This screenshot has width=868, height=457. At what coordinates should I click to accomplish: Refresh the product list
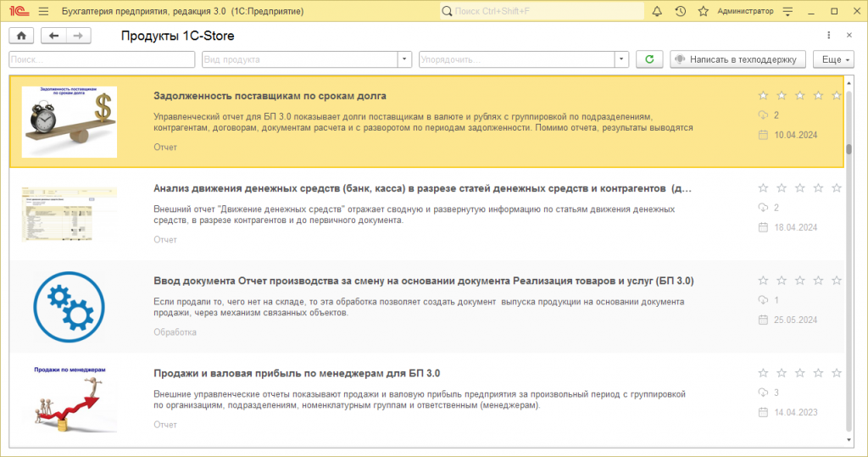(x=649, y=59)
